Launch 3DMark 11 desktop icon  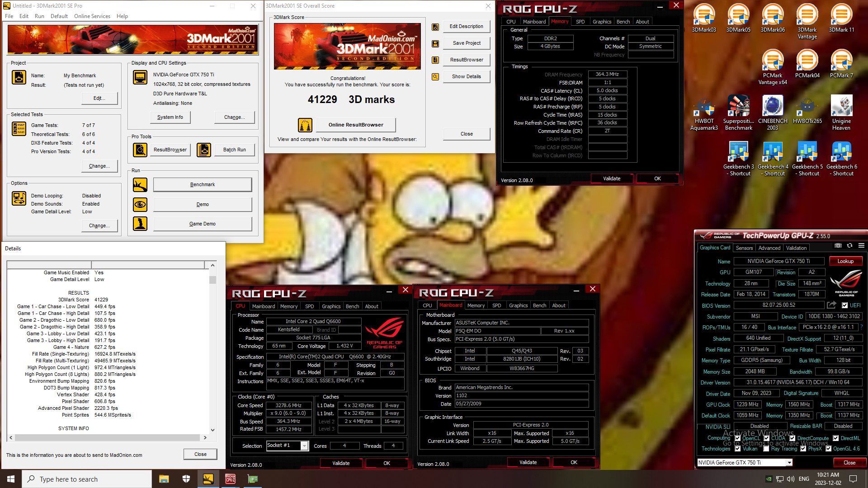(841, 18)
